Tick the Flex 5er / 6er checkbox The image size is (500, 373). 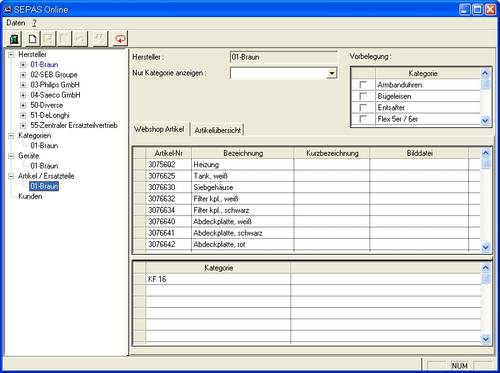(x=363, y=119)
